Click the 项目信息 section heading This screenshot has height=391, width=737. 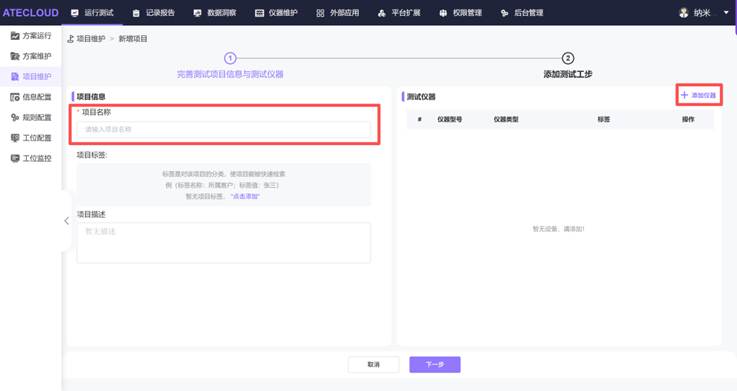(x=91, y=97)
